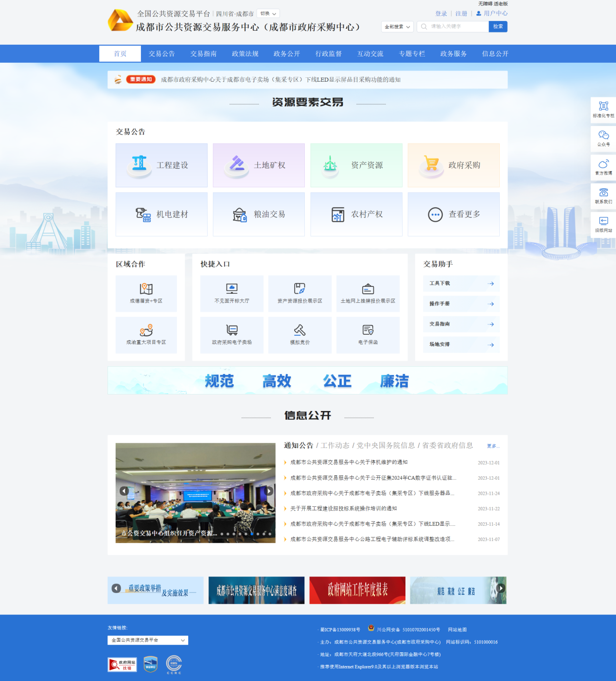Click the search keyword input field
Screen dimensions: 616x681
(453, 27)
